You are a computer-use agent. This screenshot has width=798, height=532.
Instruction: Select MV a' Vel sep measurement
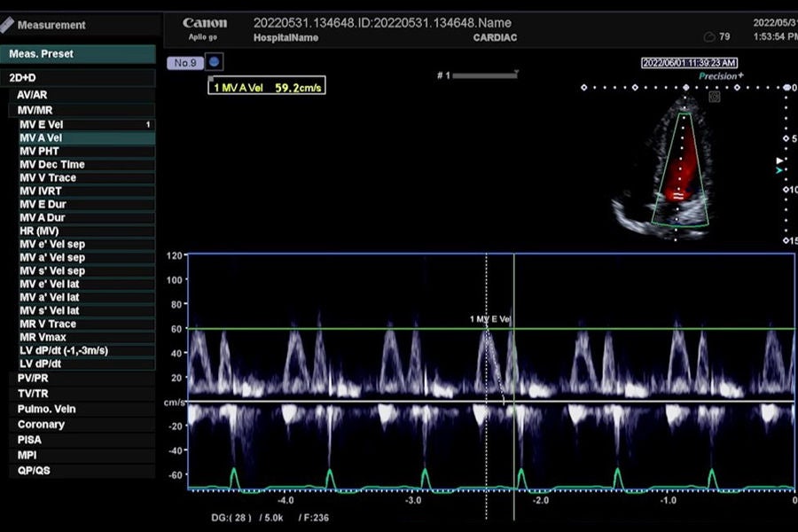point(87,258)
